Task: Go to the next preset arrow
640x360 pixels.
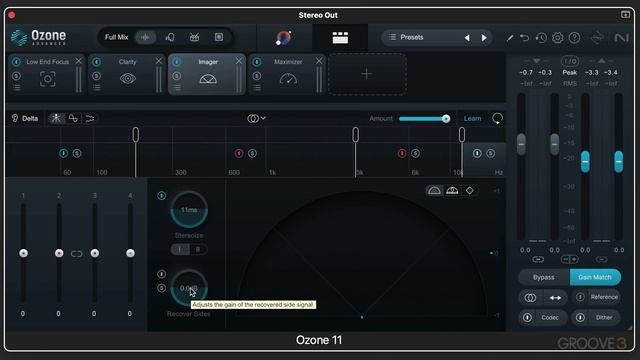Action: click(484, 38)
